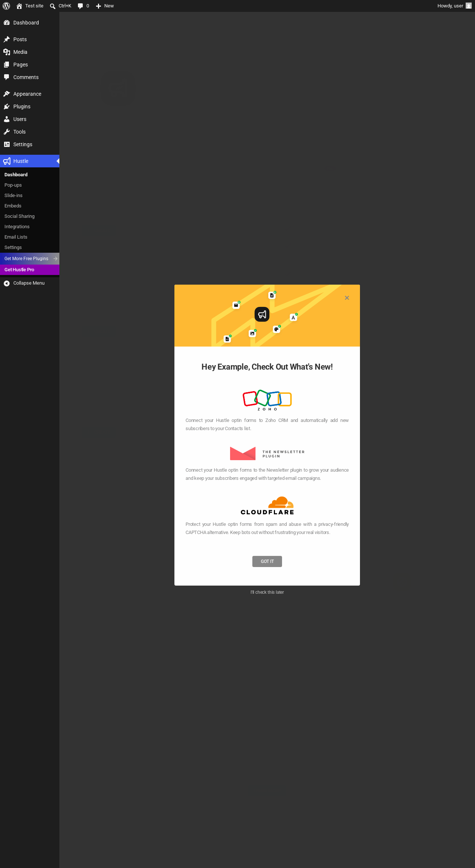
Task: Open the Users menu
Action: 30,119
